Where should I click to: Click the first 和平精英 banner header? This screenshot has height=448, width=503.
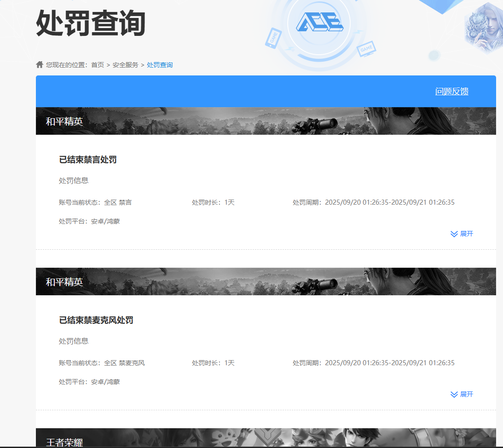pyautogui.click(x=64, y=121)
